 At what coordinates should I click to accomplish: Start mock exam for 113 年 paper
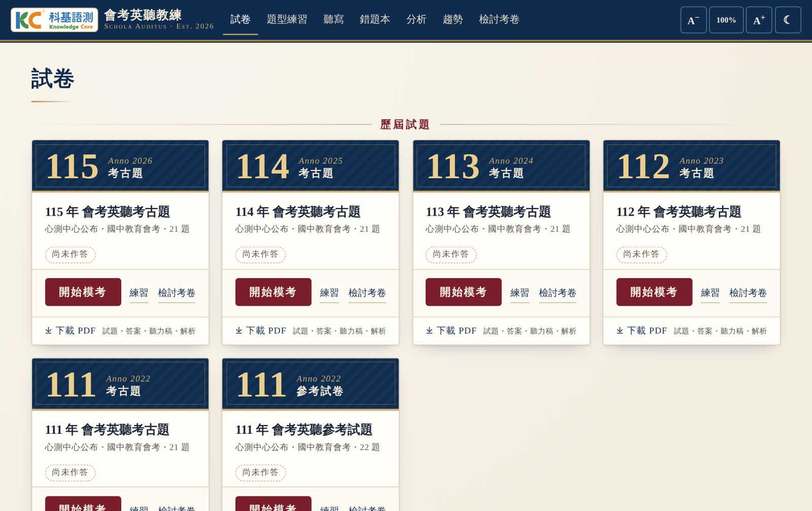pos(464,292)
